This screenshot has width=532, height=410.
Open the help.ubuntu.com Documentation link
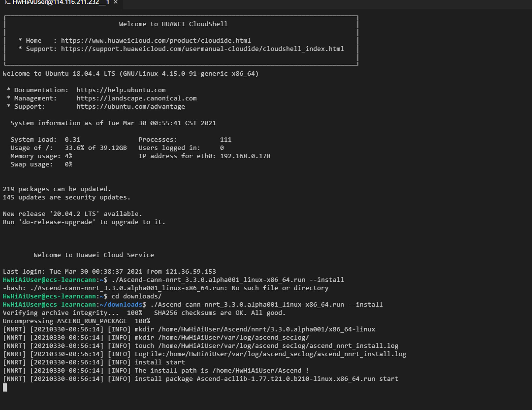pyautogui.click(x=121, y=90)
